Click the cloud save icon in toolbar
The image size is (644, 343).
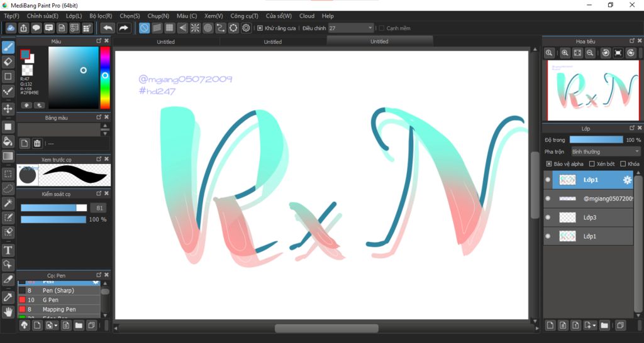tap(11, 28)
